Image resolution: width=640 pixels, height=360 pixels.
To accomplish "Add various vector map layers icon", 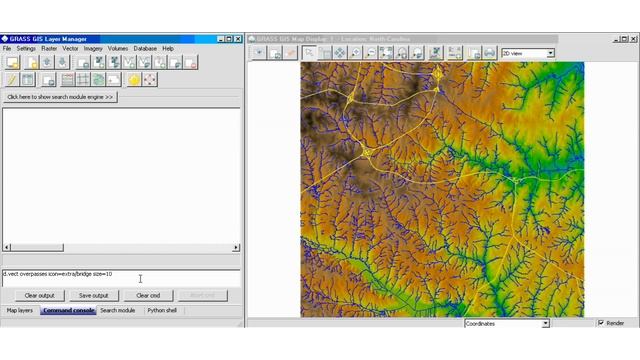I will click(x=144, y=62).
